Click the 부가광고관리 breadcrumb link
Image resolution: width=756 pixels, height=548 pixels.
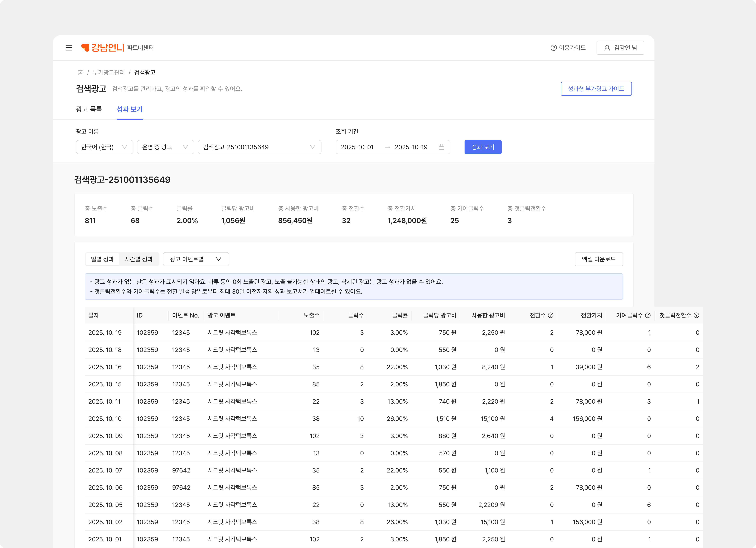tap(108, 72)
